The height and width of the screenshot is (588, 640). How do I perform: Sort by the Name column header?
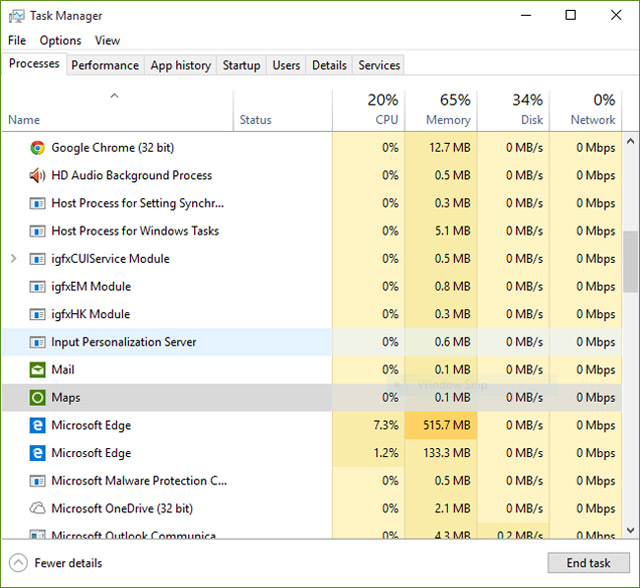click(118, 111)
